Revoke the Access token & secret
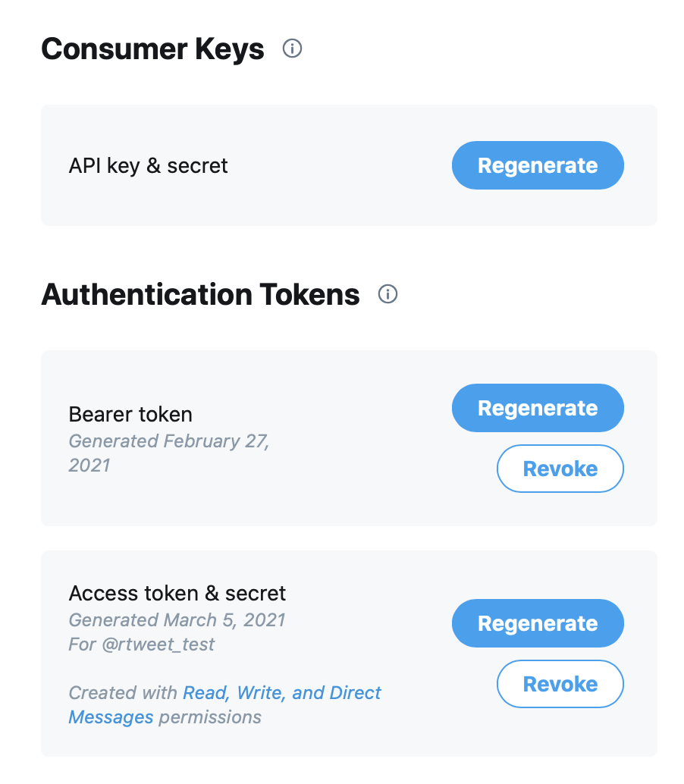684x784 pixels. tap(560, 683)
